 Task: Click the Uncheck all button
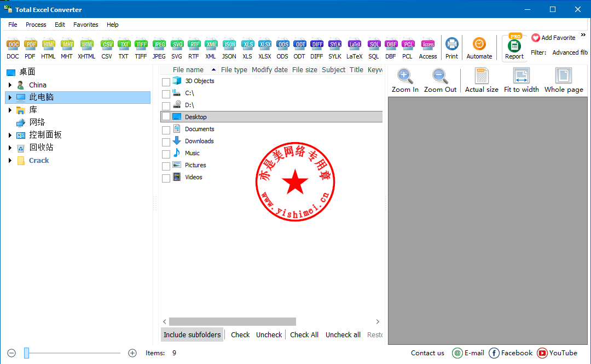[343, 334]
